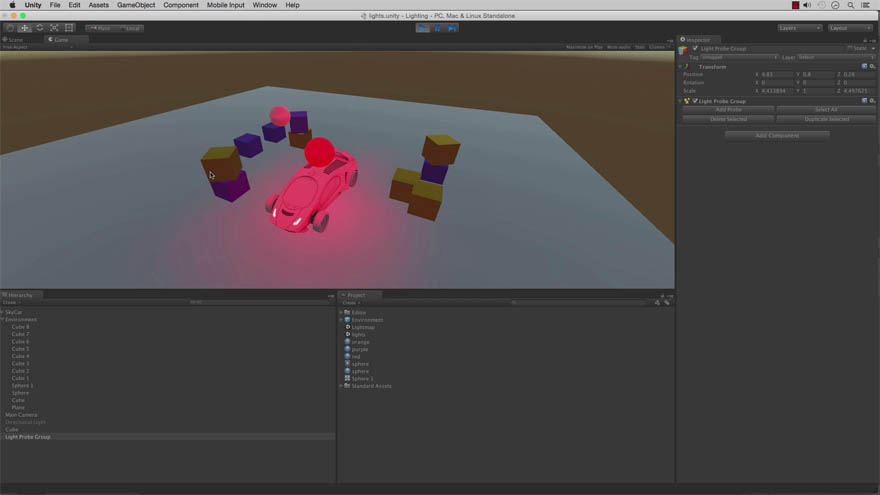This screenshot has width=880, height=495.
Task: Click the purple material icon
Action: tap(347, 349)
